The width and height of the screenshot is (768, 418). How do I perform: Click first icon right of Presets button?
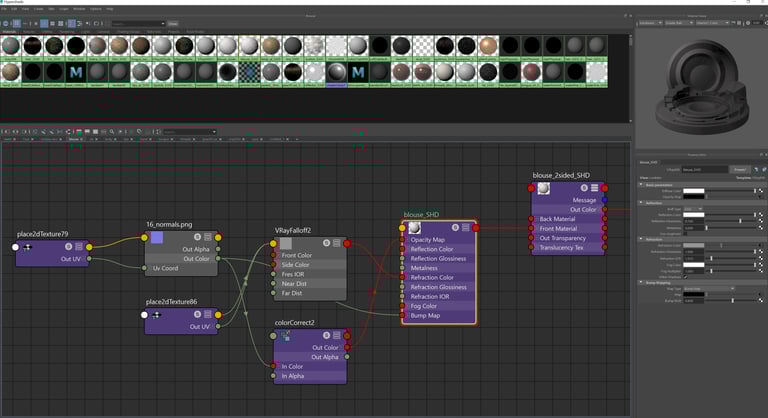click(x=756, y=170)
